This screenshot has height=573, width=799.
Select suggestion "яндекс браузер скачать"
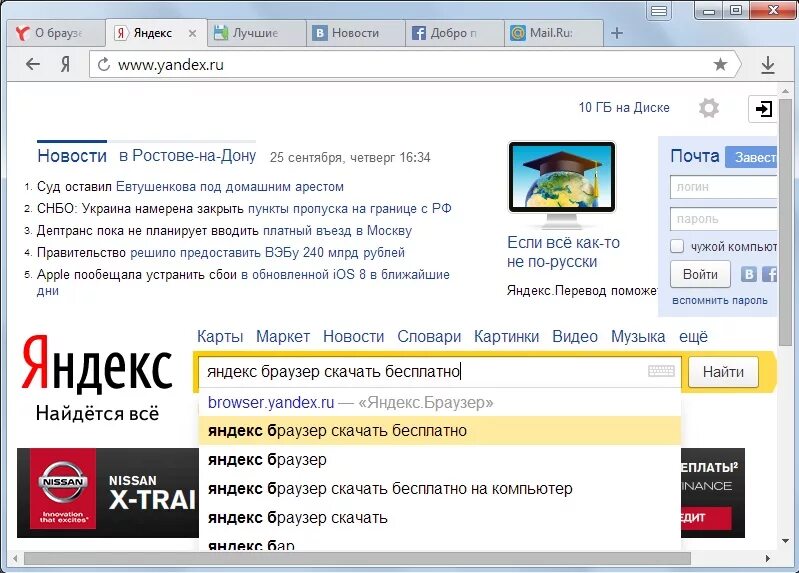[440, 518]
